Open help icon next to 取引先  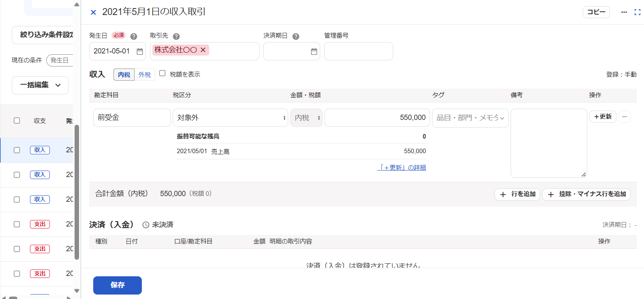(x=176, y=36)
